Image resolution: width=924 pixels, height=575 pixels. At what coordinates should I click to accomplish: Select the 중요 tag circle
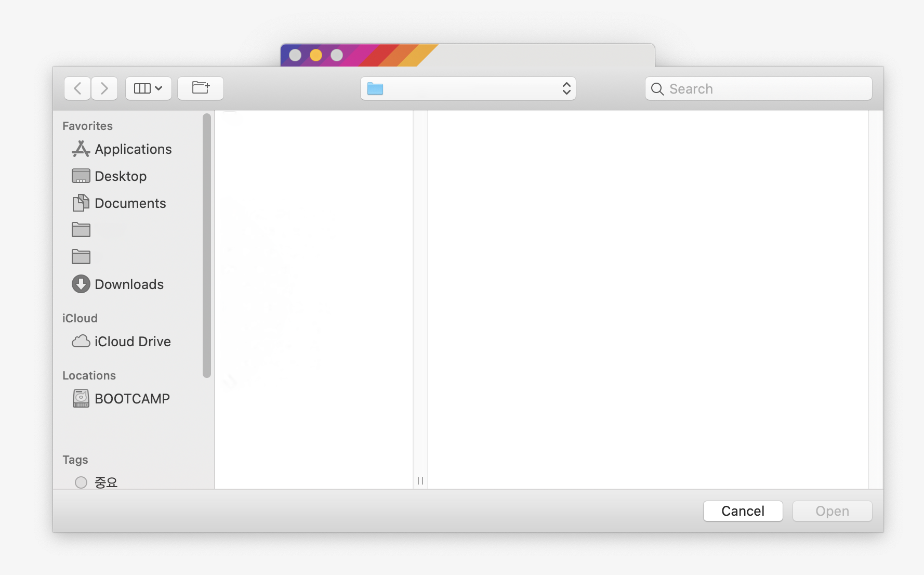point(81,482)
